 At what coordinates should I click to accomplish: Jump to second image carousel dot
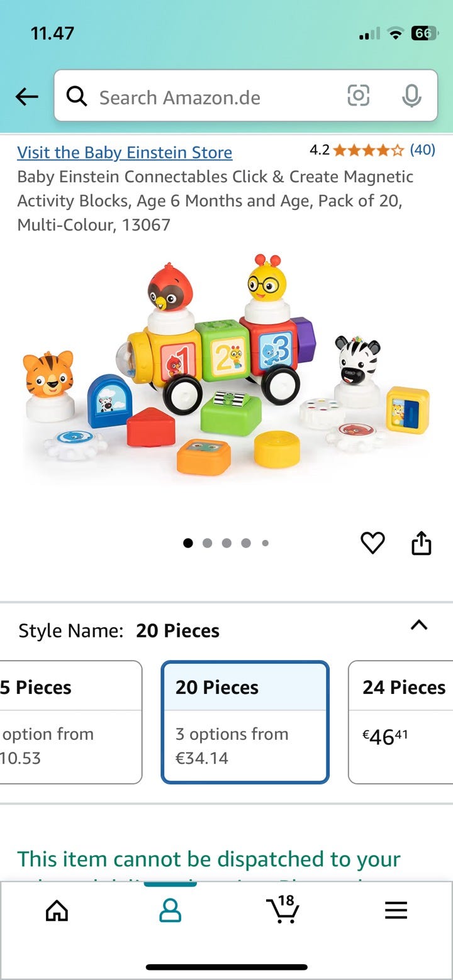click(208, 543)
